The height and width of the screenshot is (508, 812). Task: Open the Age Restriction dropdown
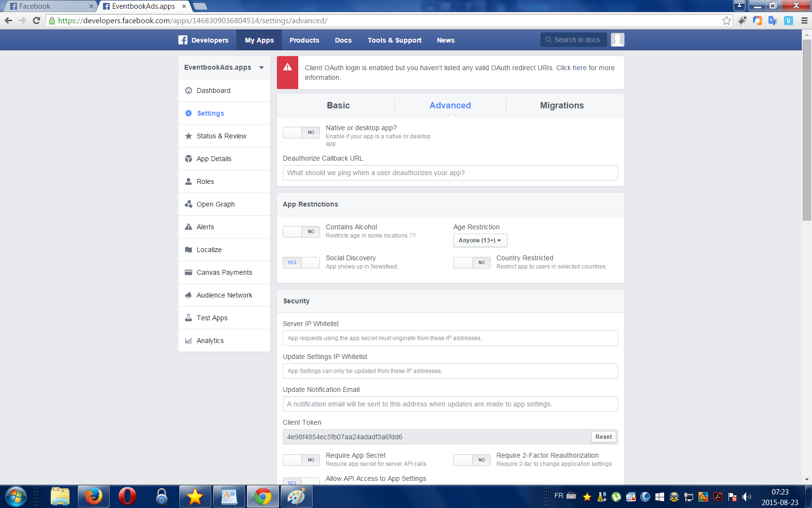click(480, 240)
